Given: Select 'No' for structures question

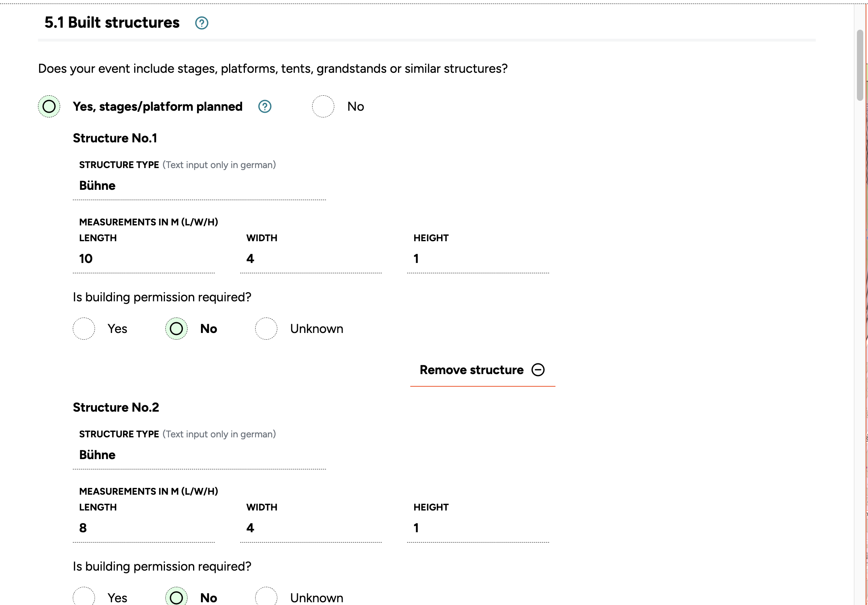Looking at the screenshot, I should (x=323, y=106).
